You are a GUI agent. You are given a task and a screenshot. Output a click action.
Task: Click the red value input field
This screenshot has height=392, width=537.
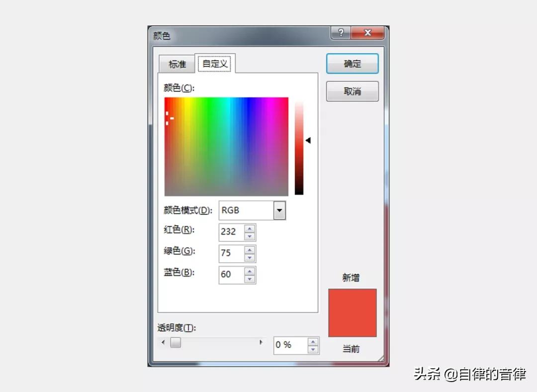point(232,232)
